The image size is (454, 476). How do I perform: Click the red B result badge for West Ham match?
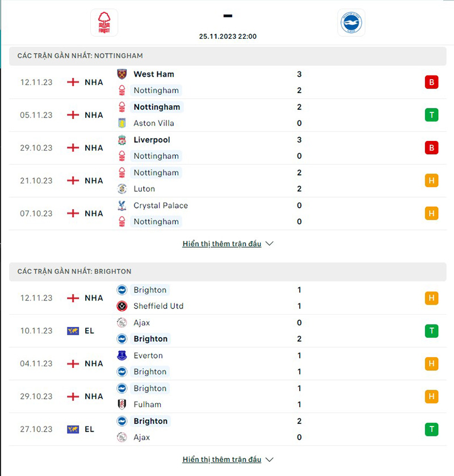(431, 82)
